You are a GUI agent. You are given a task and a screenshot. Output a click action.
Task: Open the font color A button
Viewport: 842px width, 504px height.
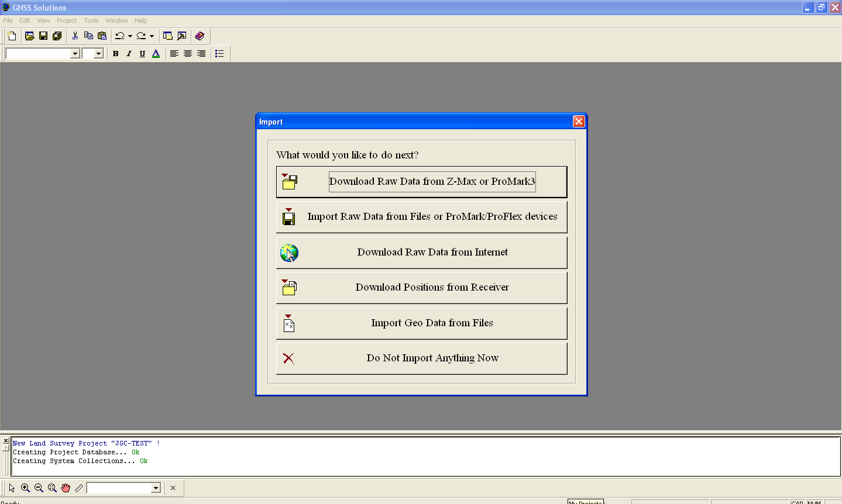click(156, 53)
